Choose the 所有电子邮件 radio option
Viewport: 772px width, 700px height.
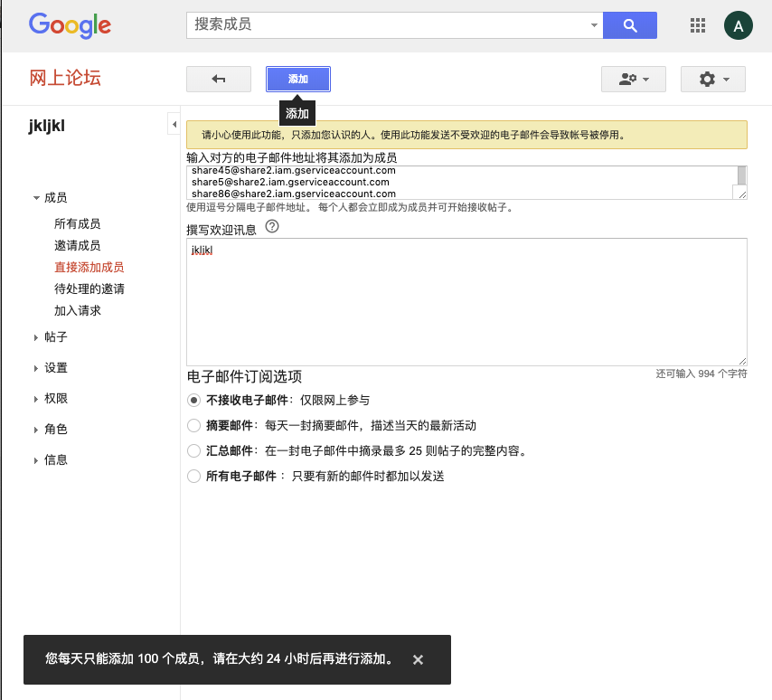193,476
